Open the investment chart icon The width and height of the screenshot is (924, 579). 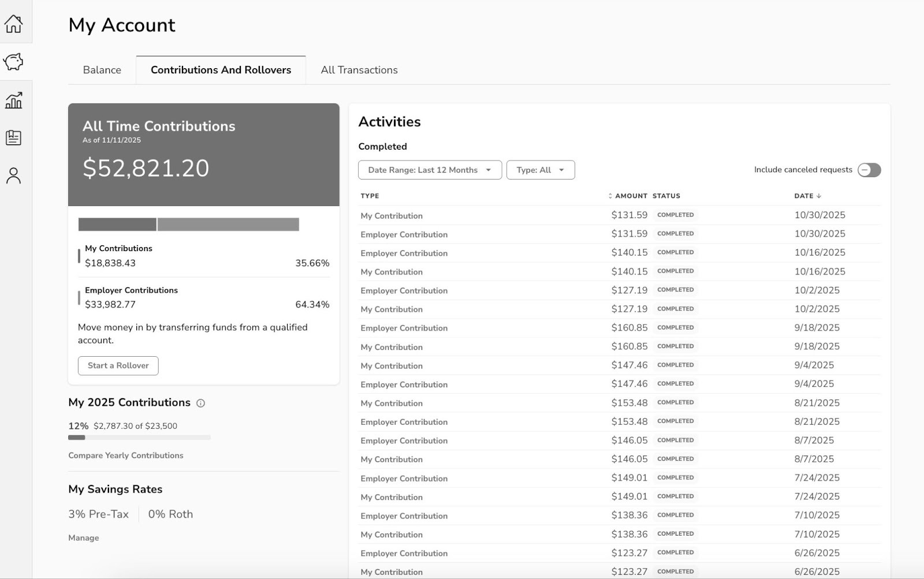click(x=13, y=100)
